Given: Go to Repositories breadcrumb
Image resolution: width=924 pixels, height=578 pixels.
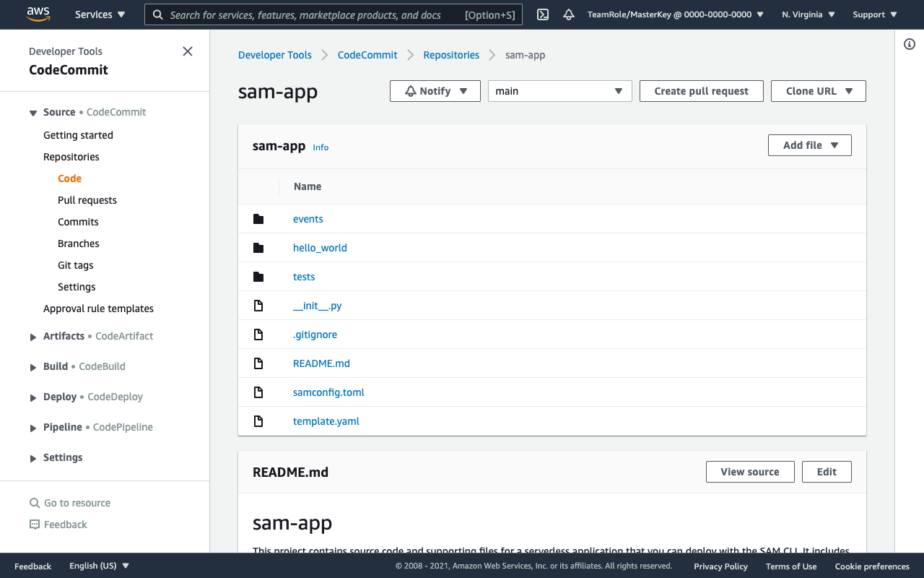Looking at the screenshot, I should (451, 55).
